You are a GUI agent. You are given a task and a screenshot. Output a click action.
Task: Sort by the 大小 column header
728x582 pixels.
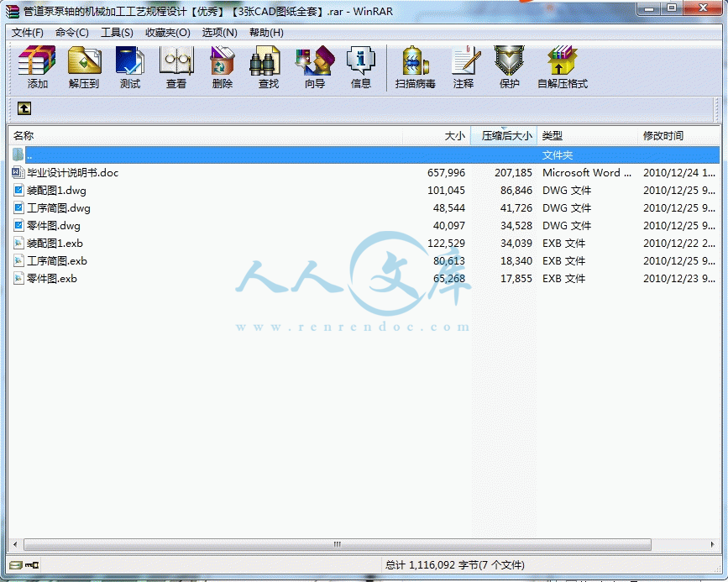(x=437, y=135)
